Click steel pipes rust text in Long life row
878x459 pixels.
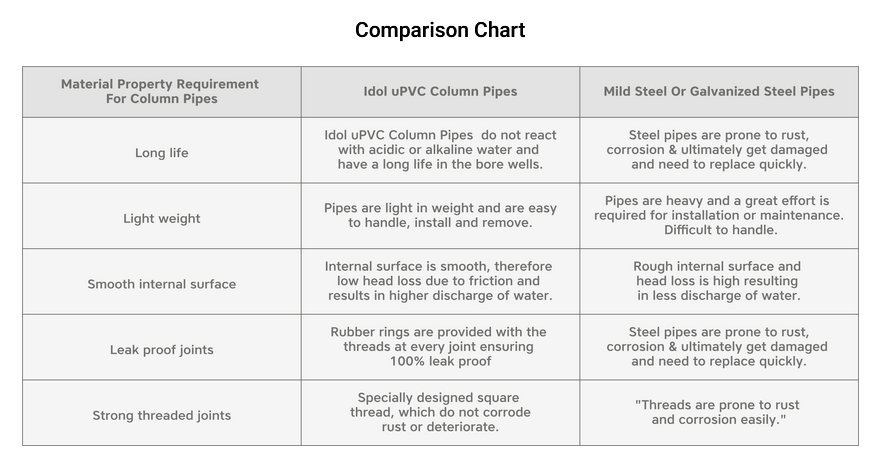[x=718, y=150]
